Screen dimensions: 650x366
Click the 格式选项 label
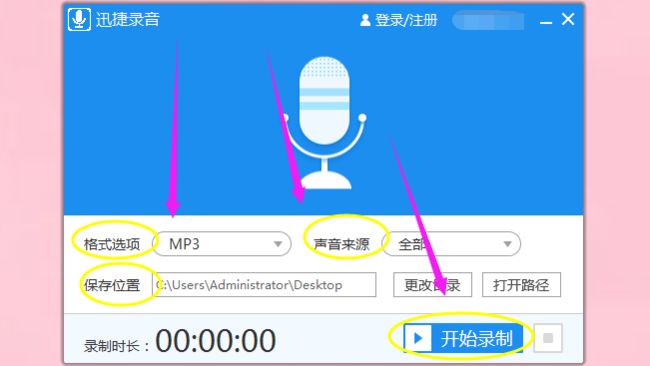[112, 244]
